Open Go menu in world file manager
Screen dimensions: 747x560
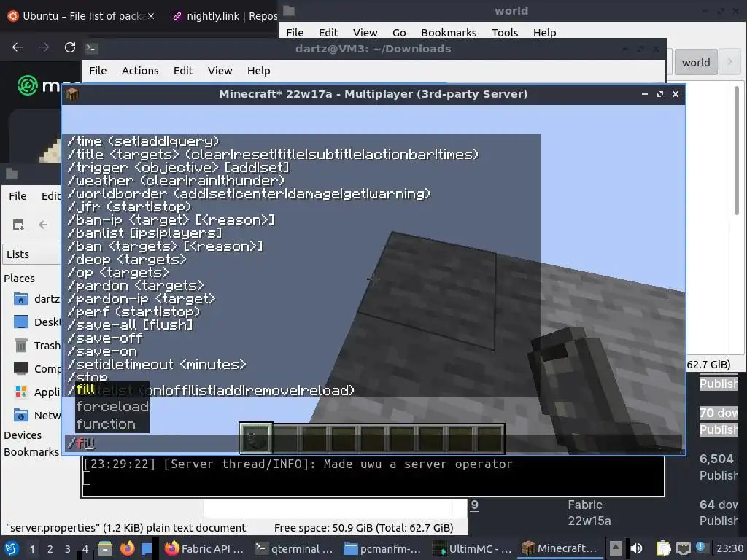coord(399,32)
